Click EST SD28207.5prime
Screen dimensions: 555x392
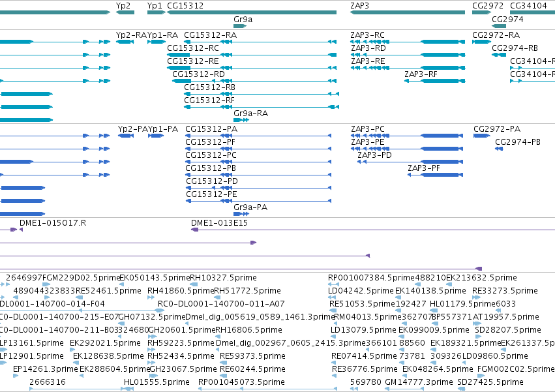tap(508, 330)
